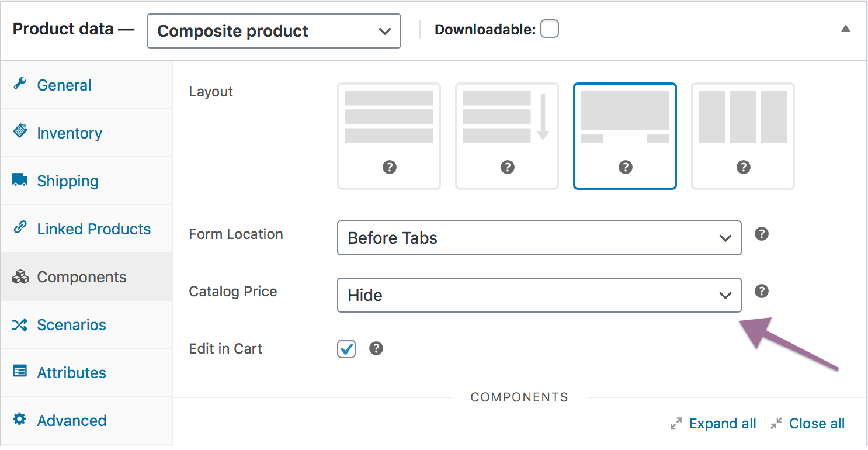Show help for the stepped layout
The height and width of the screenshot is (450, 868).
point(626,167)
